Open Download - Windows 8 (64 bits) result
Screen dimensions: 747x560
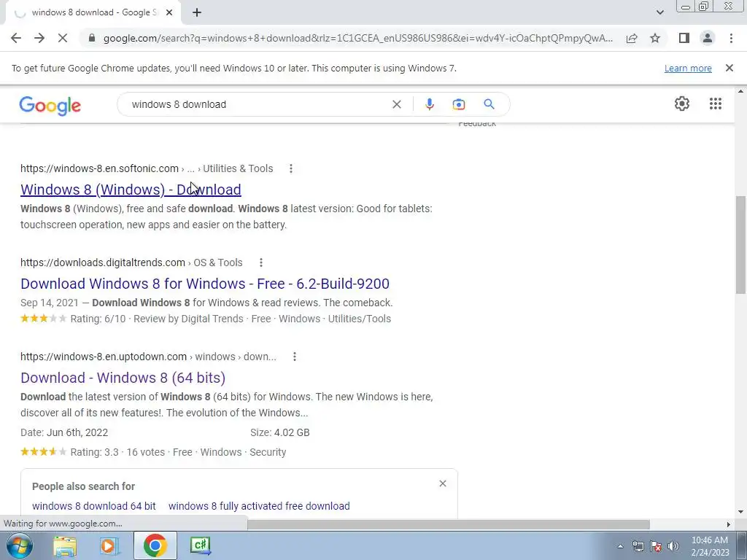123,378
